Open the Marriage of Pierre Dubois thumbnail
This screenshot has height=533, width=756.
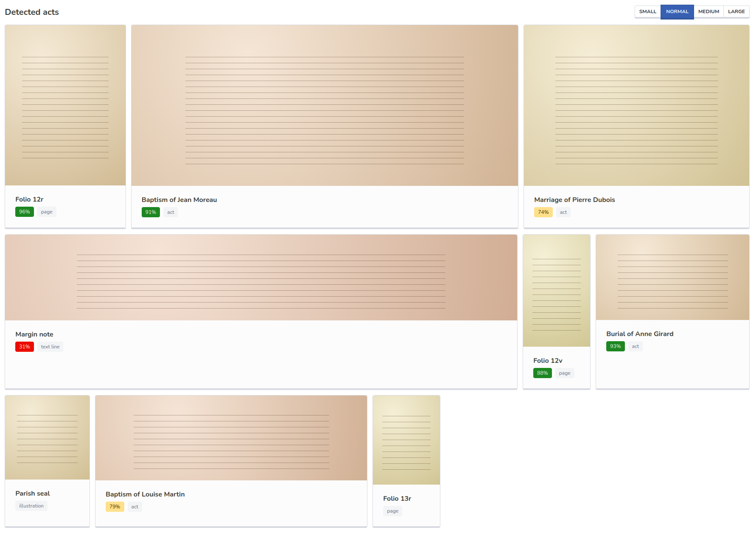[636, 105]
